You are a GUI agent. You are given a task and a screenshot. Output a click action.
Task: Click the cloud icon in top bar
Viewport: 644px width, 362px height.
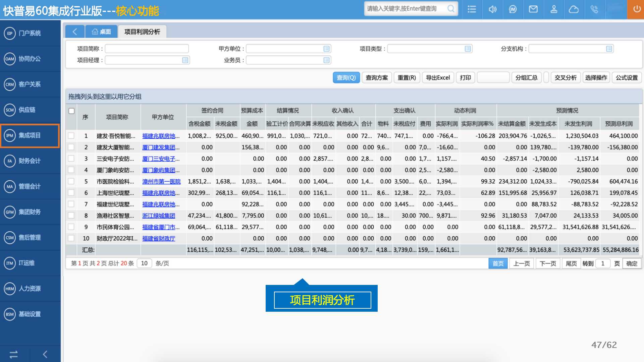coord(574,9)
